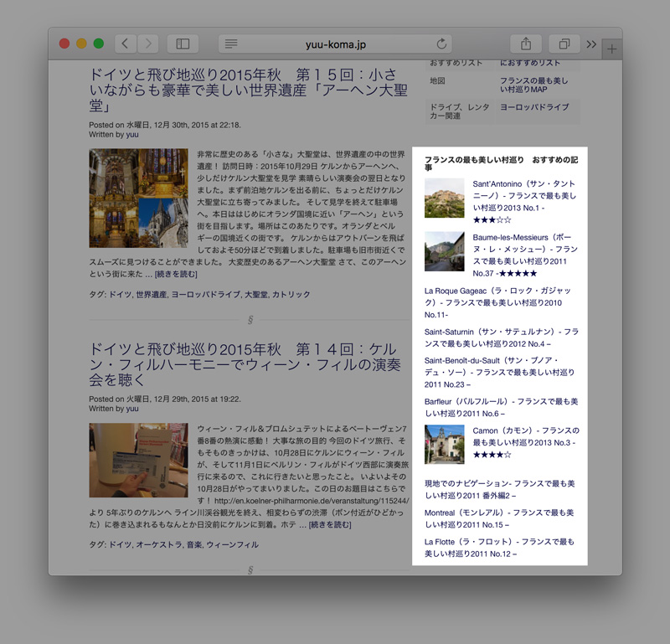Expand the toolbar overflow chevrons
Viewport: 670px width, 644px height.
(591, 44)
